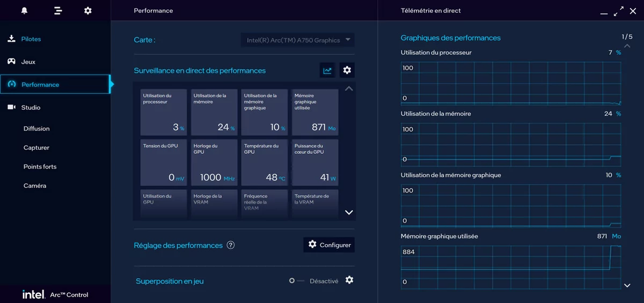Click the Studio camera icon

11,107
